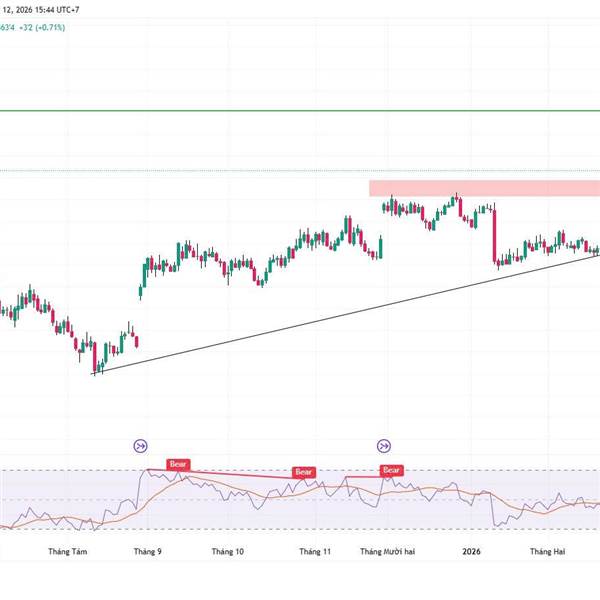The width and height of the screenshot is (600, 600).
Task: Click the Tháng 9 date label
Action: point(148,551)
